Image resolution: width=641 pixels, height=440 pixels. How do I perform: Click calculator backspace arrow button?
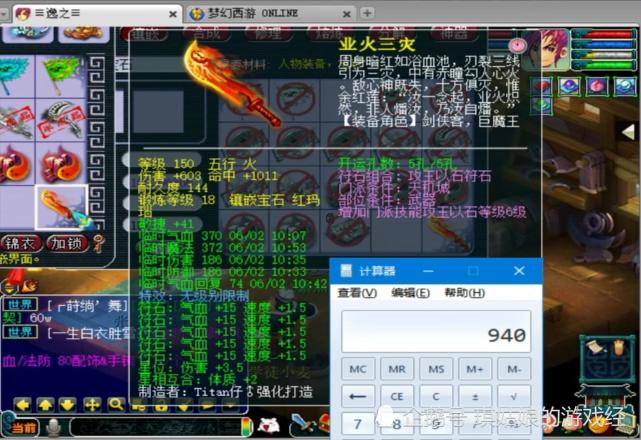[x=358, y=396]
